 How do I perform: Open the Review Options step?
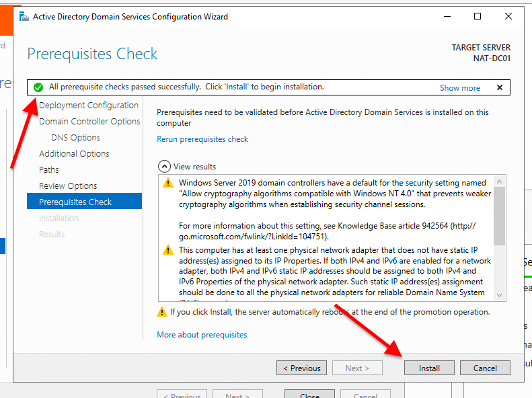68,186
